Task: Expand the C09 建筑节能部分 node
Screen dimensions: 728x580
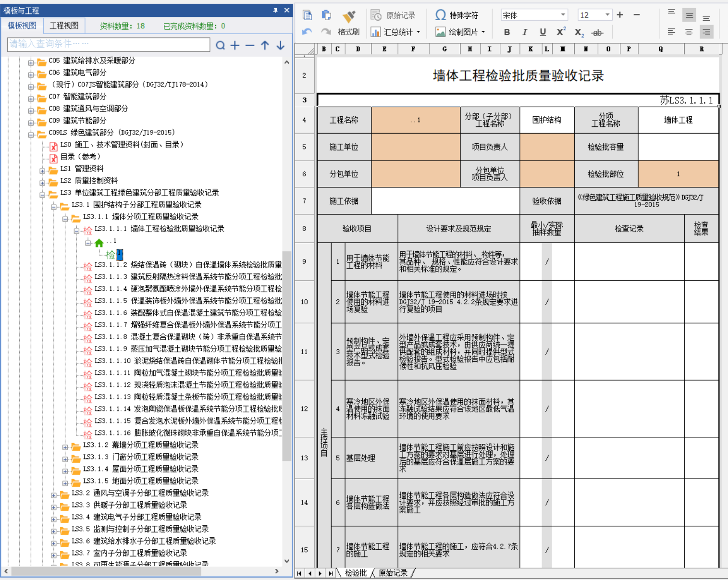Action: (31, 123)
